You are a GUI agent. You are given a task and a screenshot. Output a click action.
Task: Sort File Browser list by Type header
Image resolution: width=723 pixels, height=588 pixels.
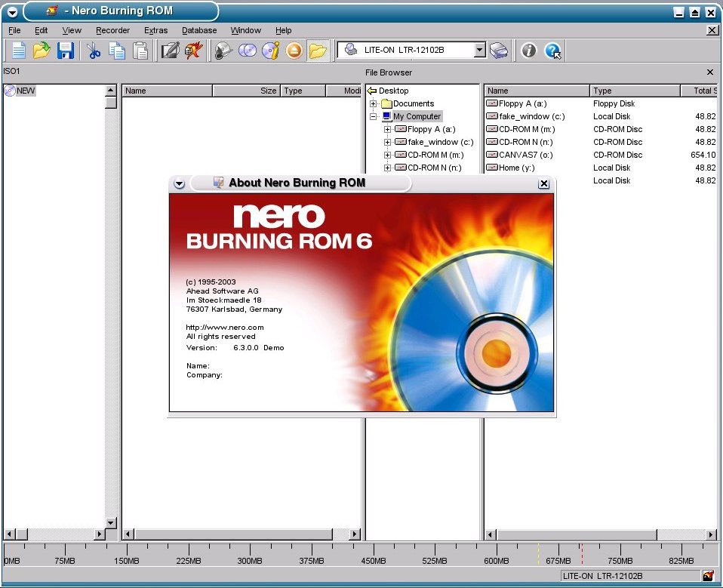click(x=635, y=91)
